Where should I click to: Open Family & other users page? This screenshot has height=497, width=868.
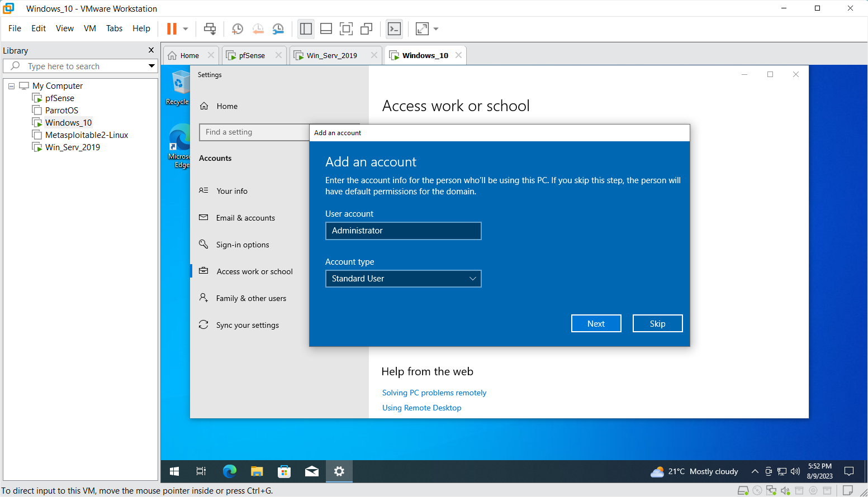(250, 298)
